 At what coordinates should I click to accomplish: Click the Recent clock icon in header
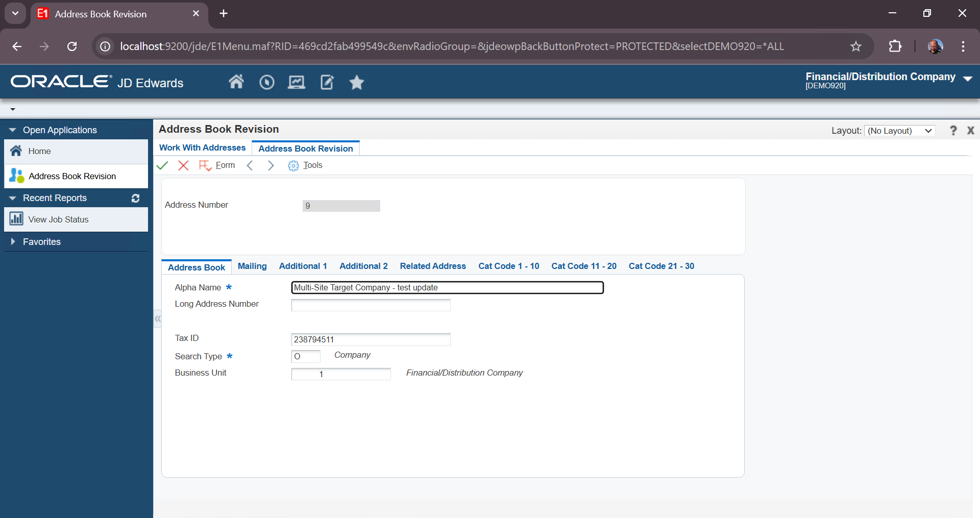tap(266, 82)
